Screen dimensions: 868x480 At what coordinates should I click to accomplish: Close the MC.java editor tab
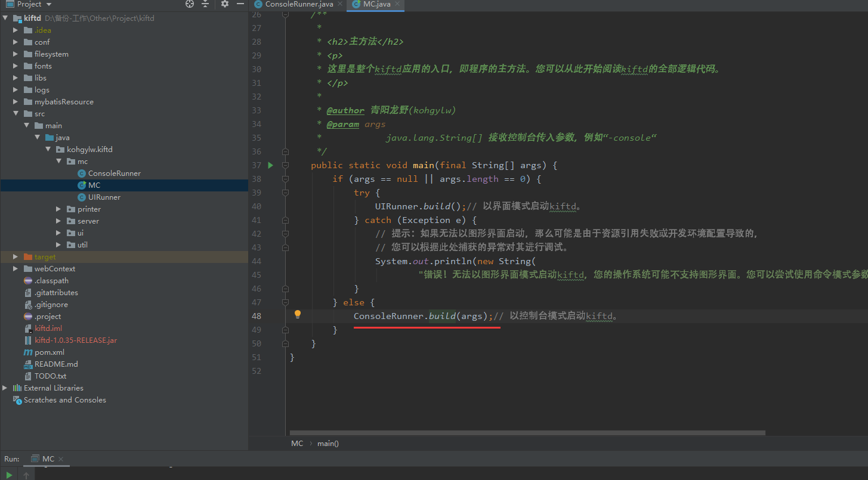pos(396,4)
